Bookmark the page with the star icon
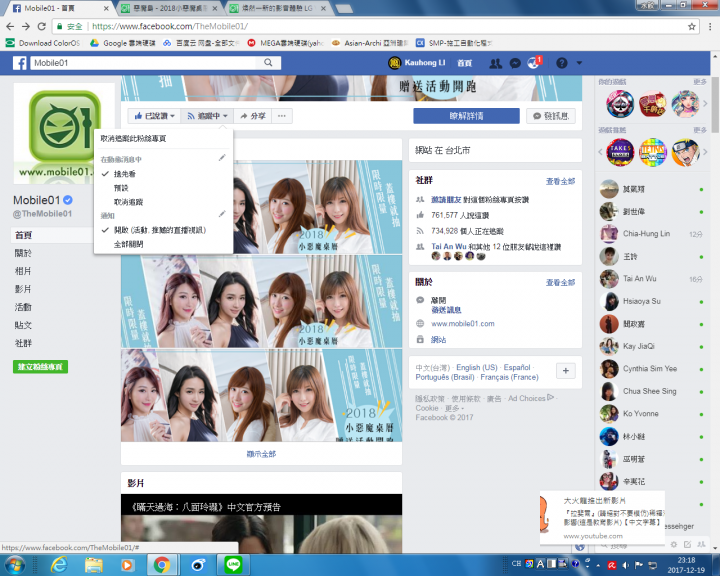 coord(692,27)
